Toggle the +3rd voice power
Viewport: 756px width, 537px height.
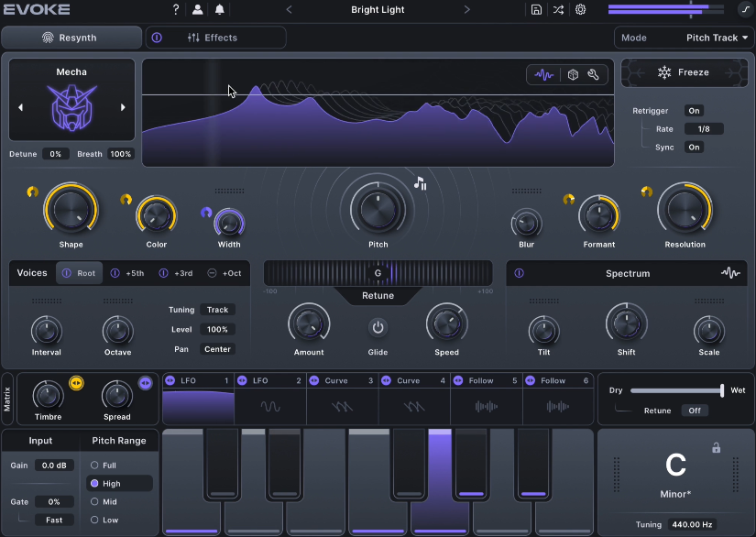tap(163, 273)
